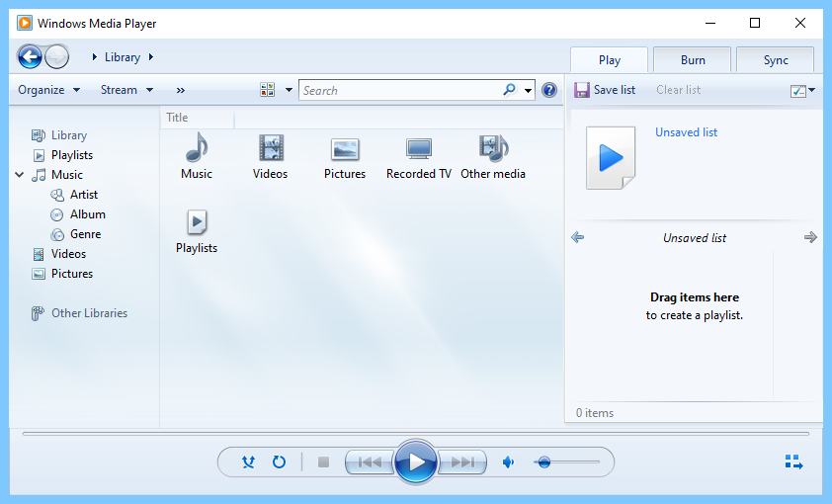Click in the Search input field
This screenshot has height=504, width=832.
click(400, 90)
